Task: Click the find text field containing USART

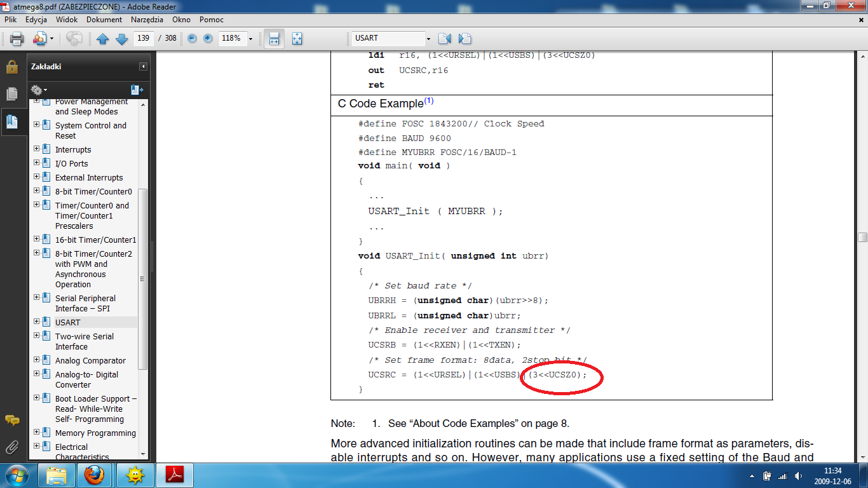Action: pos(388,38)
